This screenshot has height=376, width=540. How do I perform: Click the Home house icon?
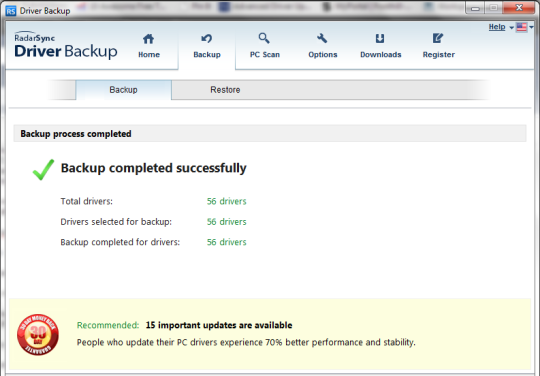148,39
